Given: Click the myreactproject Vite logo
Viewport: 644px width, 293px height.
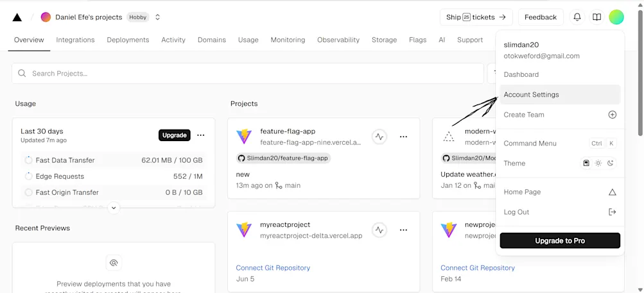Looking at the screenshot, I should (x=244, y=230).
